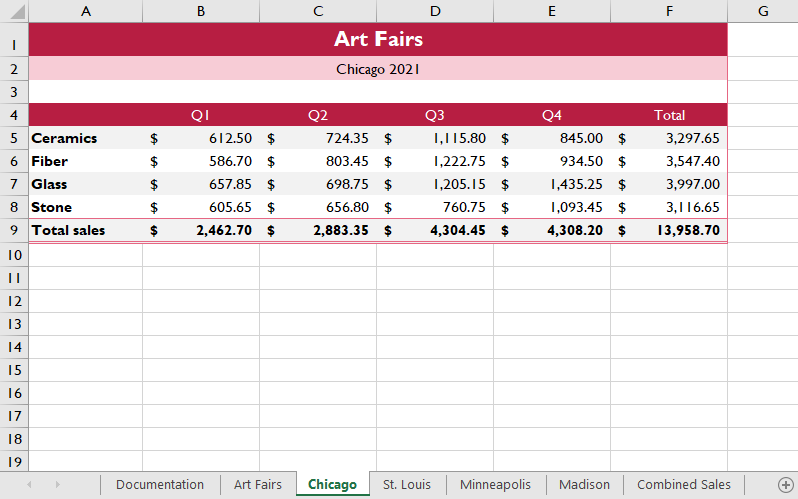Viewport: 798px width, 499px height.
Task: Select the Art Fairs title cell
Action: click(378, 39)
